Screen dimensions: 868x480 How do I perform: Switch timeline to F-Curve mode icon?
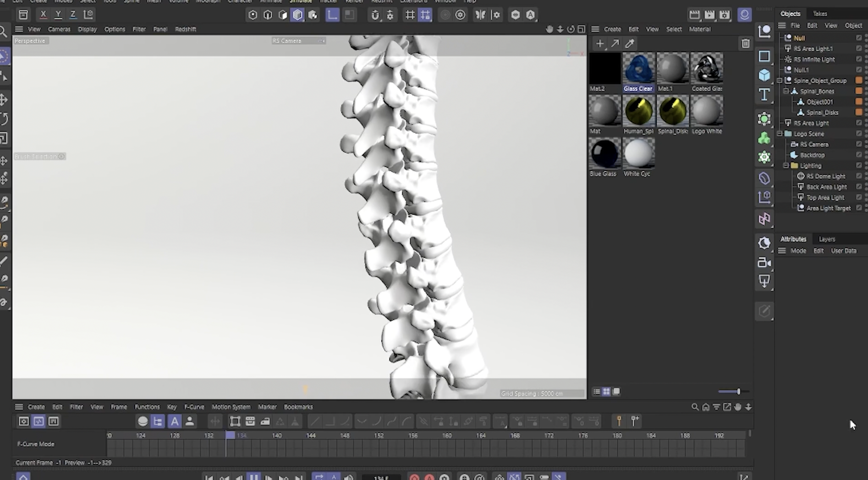pos(38,421)
